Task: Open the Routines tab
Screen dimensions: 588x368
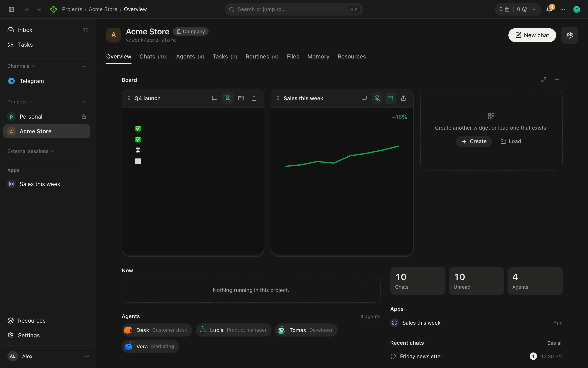Action: (262, 56)
